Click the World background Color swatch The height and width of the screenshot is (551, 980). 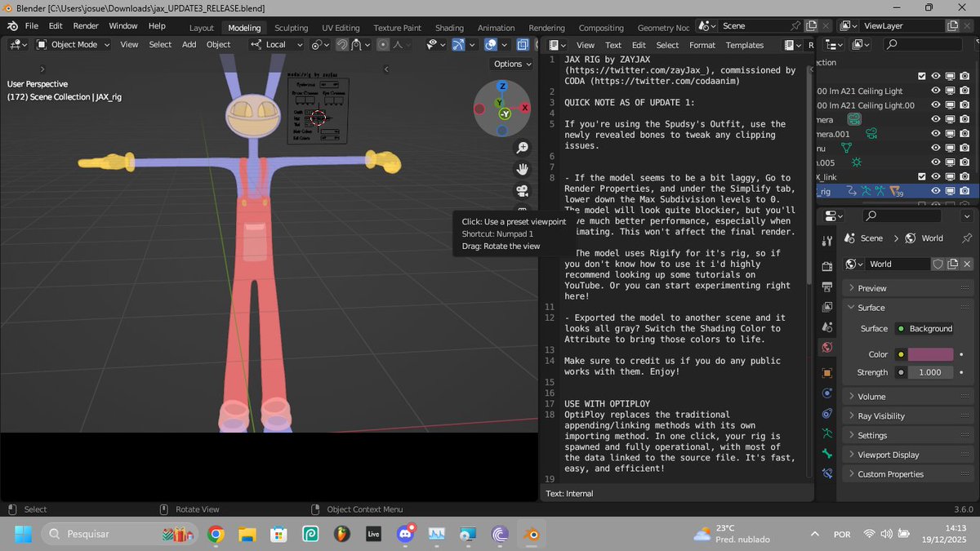930,354
